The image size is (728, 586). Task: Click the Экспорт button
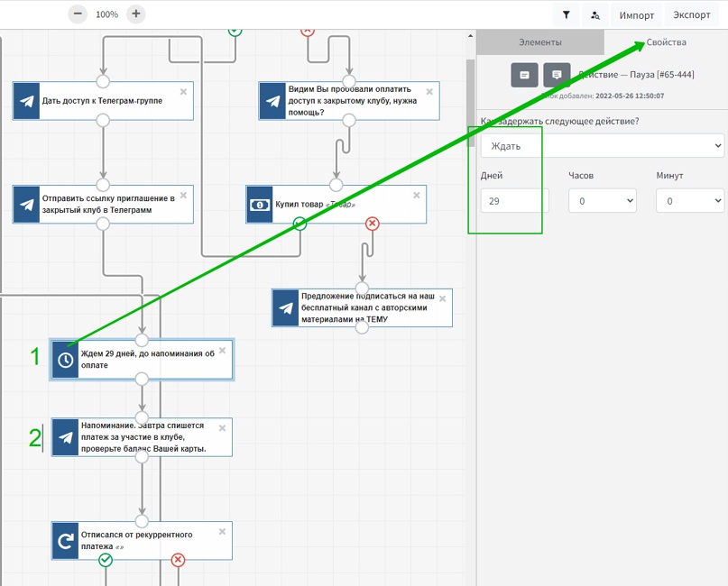coord(692,15)
